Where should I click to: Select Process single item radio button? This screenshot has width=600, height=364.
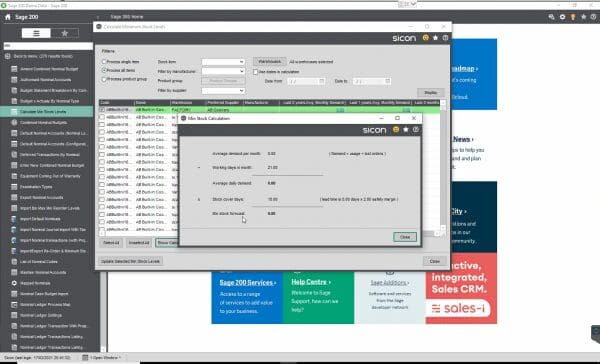point(104,62)
